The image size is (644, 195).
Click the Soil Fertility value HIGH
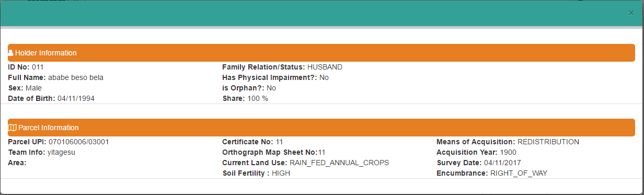[281, 173]
